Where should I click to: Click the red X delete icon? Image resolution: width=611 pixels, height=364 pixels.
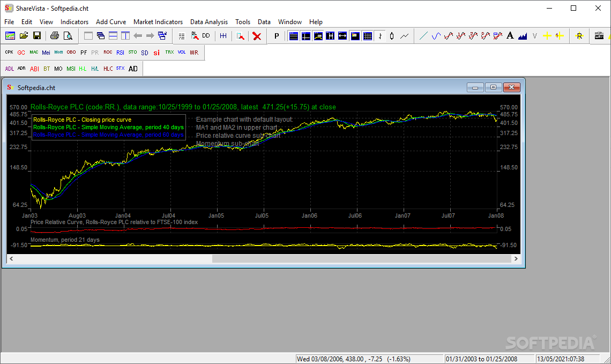click(257, 36)
